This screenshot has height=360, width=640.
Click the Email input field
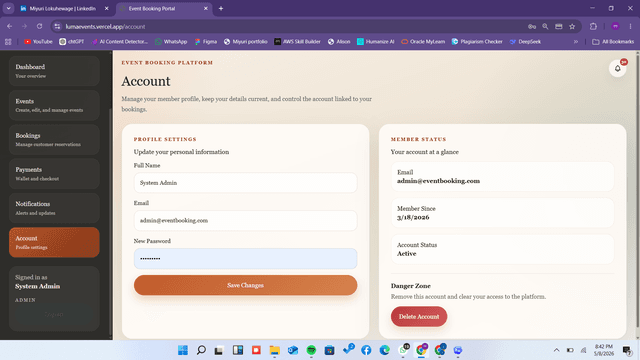245,220
